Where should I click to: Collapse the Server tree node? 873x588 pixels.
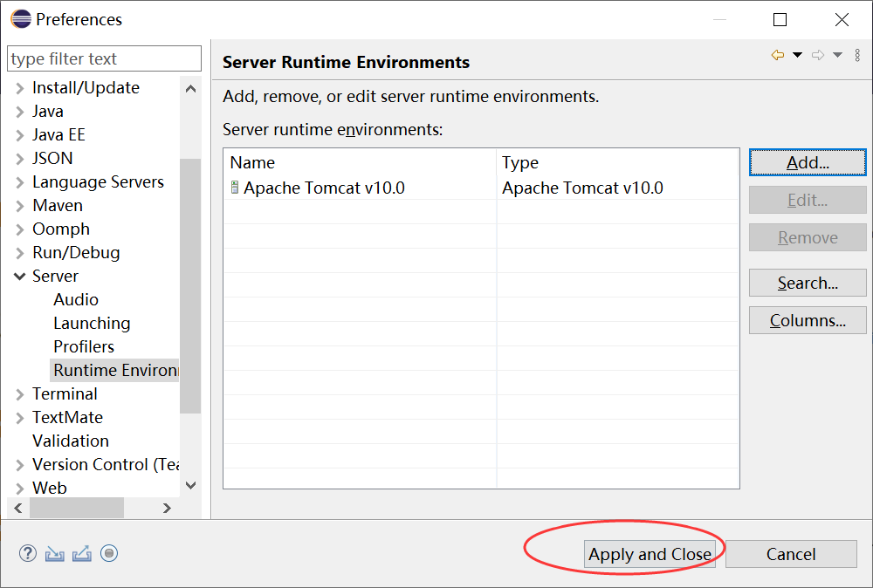[19, 276]
